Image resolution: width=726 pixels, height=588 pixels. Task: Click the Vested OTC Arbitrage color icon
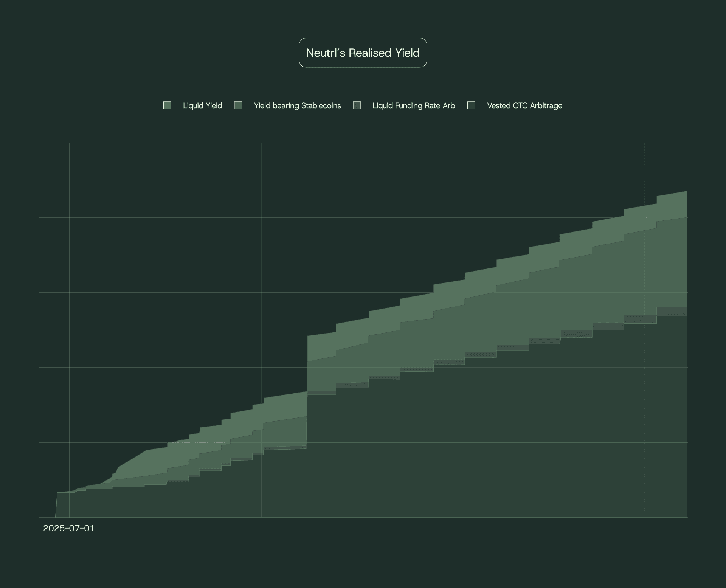click(x=472, y=105)
